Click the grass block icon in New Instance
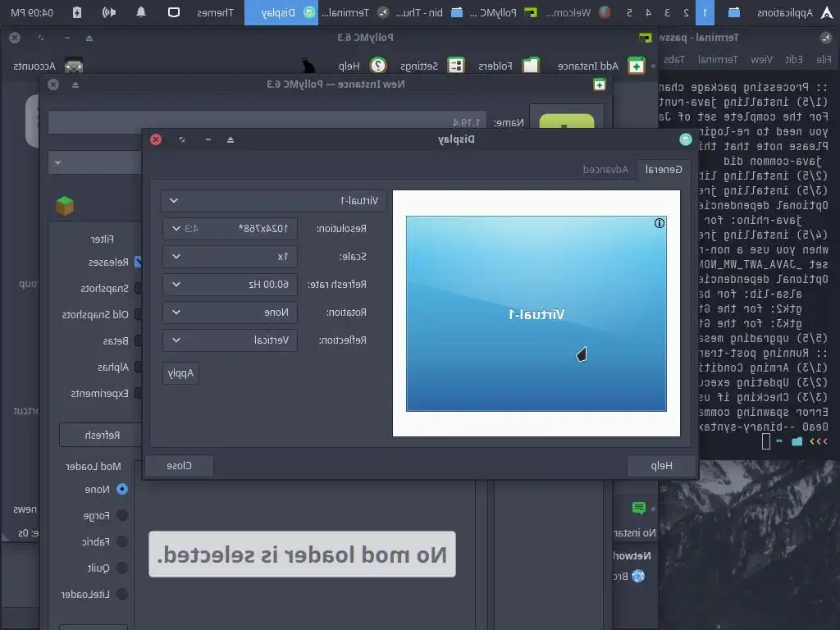840x630 pixels. 65,206
